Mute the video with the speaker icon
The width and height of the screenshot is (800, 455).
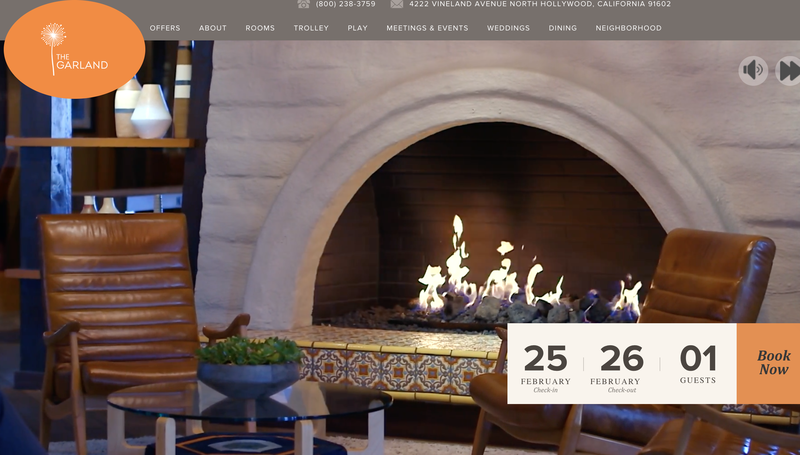[x=753, y=70]
